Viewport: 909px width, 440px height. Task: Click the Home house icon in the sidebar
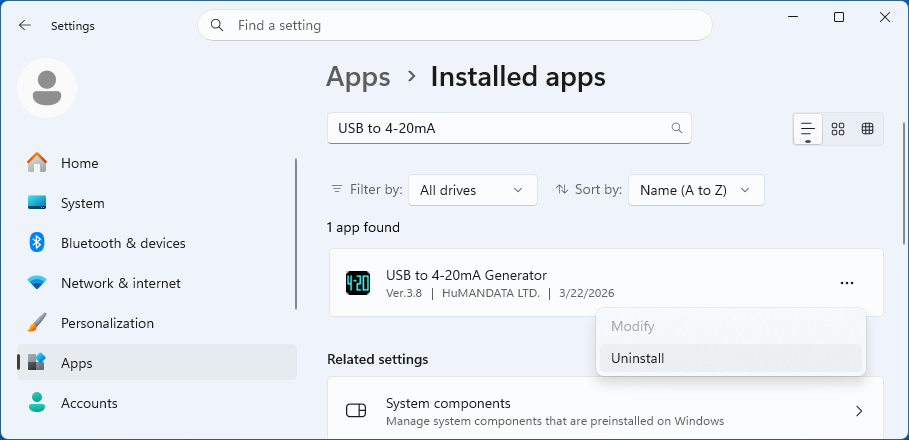[37, 163]
